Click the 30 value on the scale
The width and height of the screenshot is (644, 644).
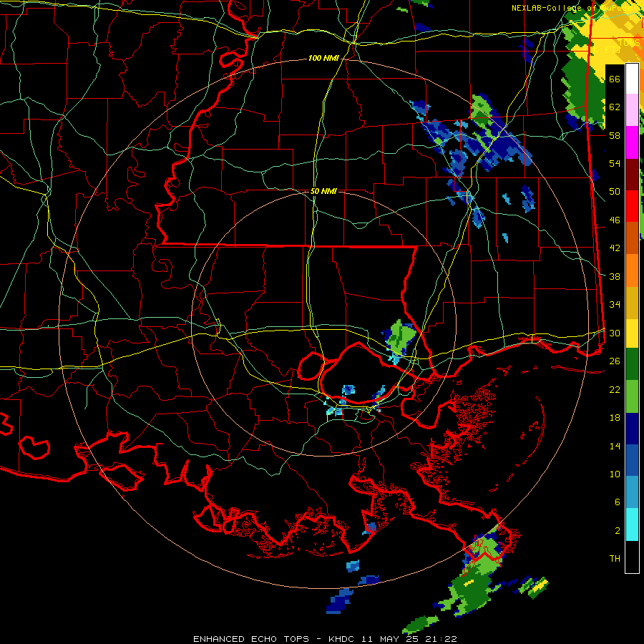pos(615,333)
